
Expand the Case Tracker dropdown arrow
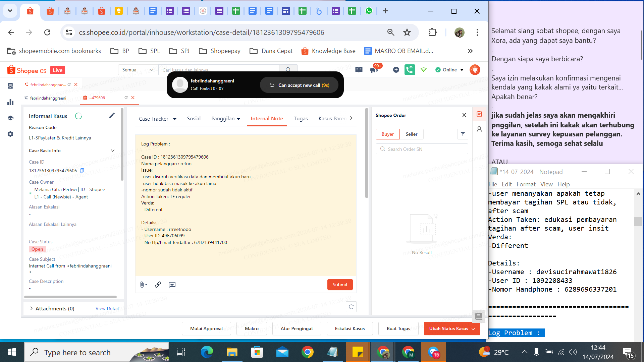[x=175, y=119]
